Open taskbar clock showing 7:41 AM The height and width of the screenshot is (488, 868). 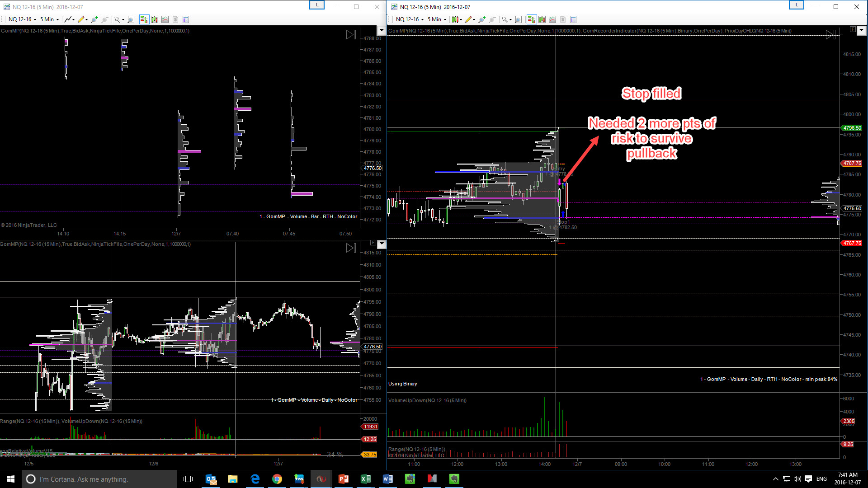pyautogui.click(x=848, y=479)
